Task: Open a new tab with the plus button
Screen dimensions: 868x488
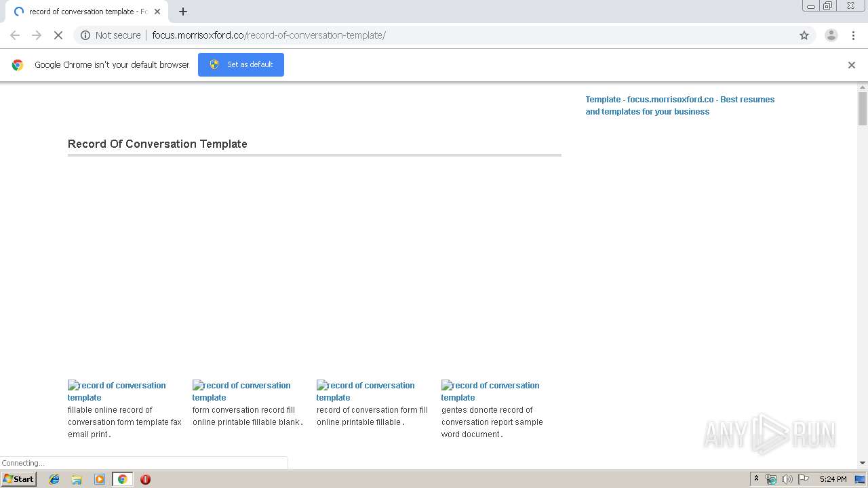Action: (183, 12)
